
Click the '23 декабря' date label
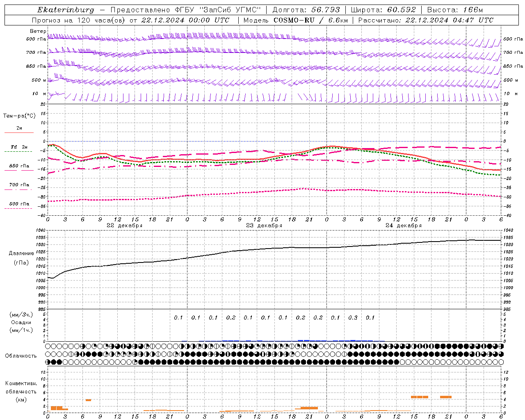264,225
